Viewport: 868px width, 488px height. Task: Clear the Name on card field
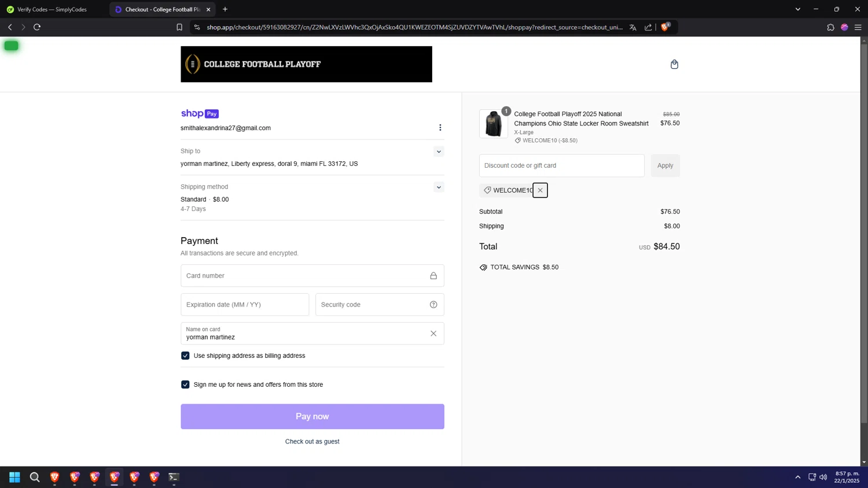[433, 334]
